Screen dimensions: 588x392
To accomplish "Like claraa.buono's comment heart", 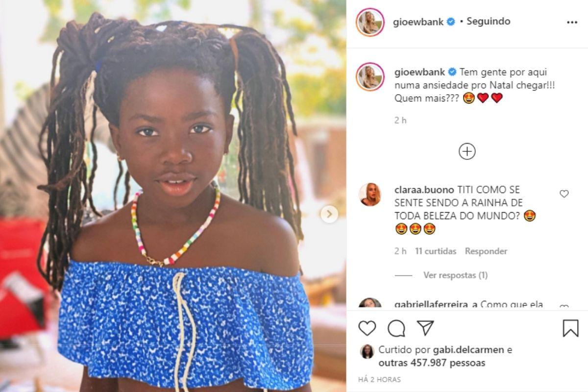I will click(x=564, y=194).
